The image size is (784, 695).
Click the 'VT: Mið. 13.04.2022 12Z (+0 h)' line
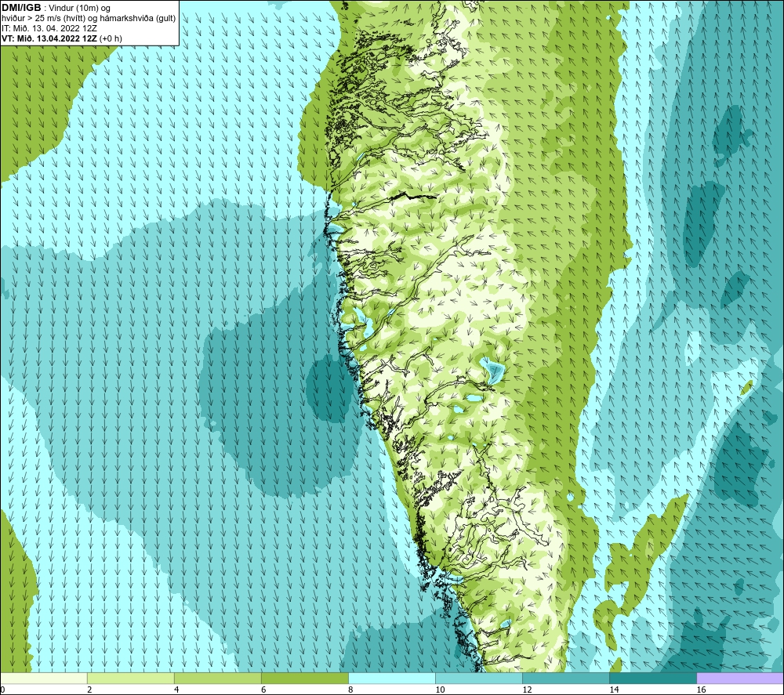point(62,38)
